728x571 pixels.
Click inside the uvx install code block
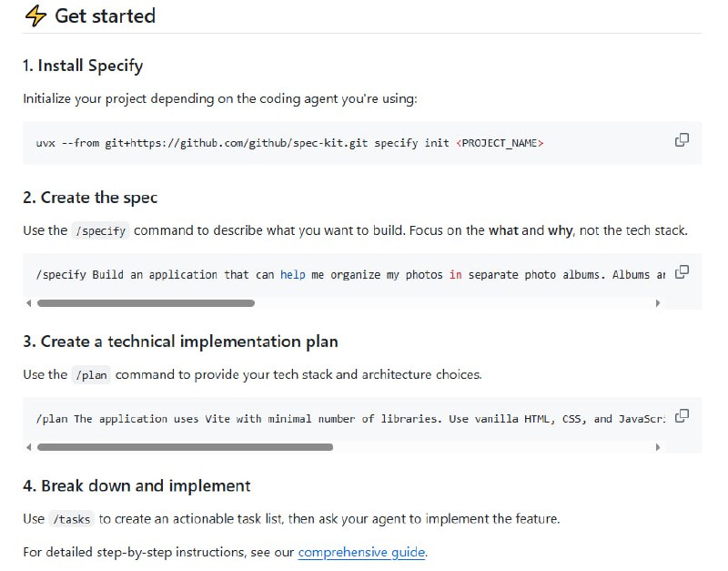point(273,142)
